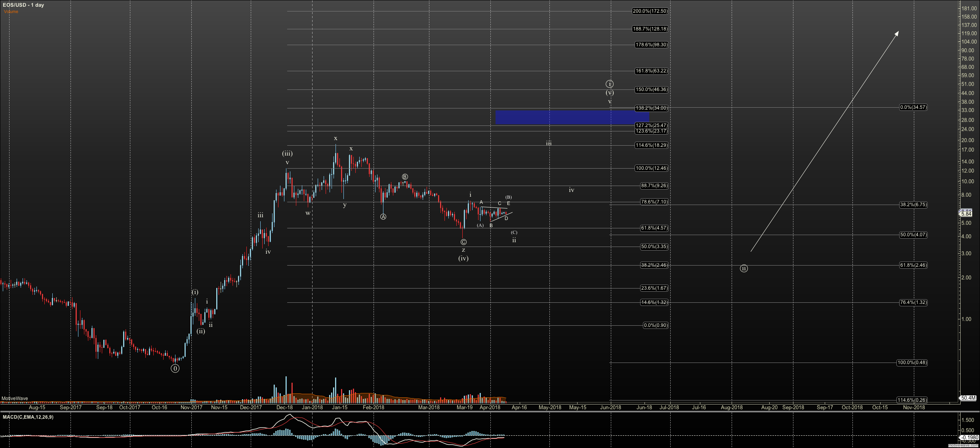Click the circled 0 wave origin marker
This screenshot has width=980, height=448.
(x=175, y=368)
